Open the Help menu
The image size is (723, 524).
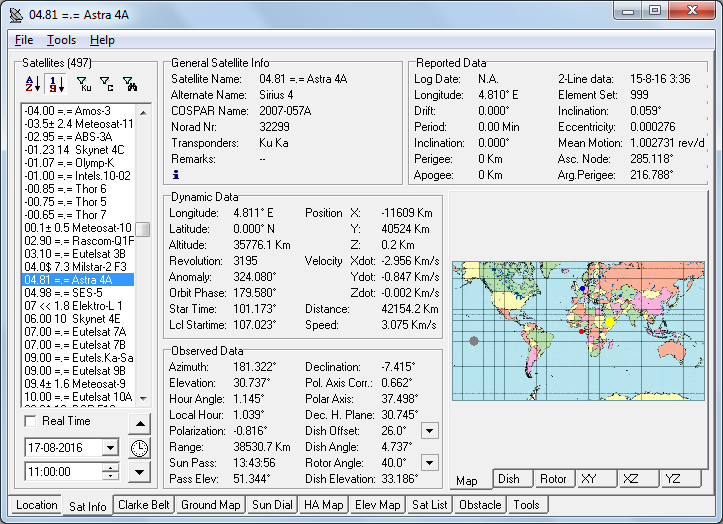[102, 40]
